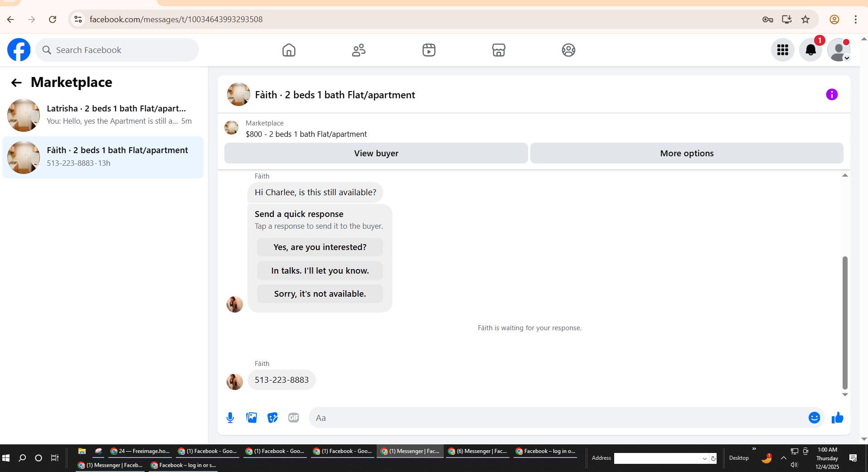Viewport: 868px width, 472px height.
Task: Send quick reply 'Yes, are you interested?'
Action: point(320,247)
